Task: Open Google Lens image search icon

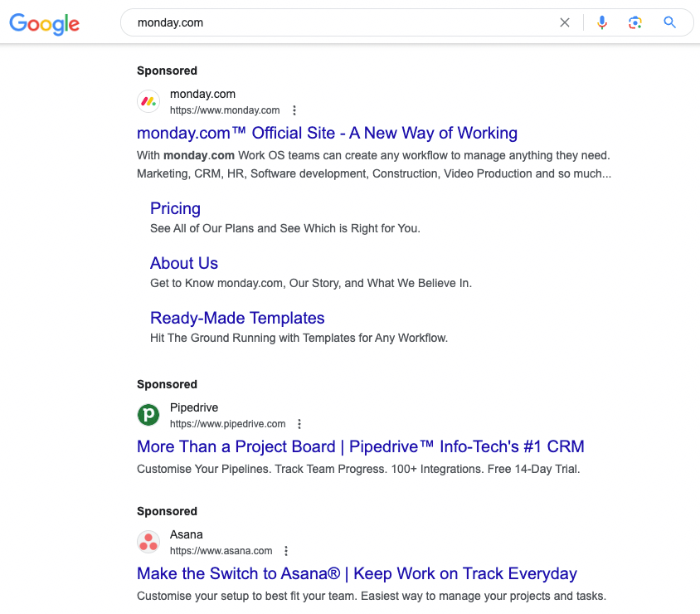Action: pyautogui.click(x=634, y=22)
